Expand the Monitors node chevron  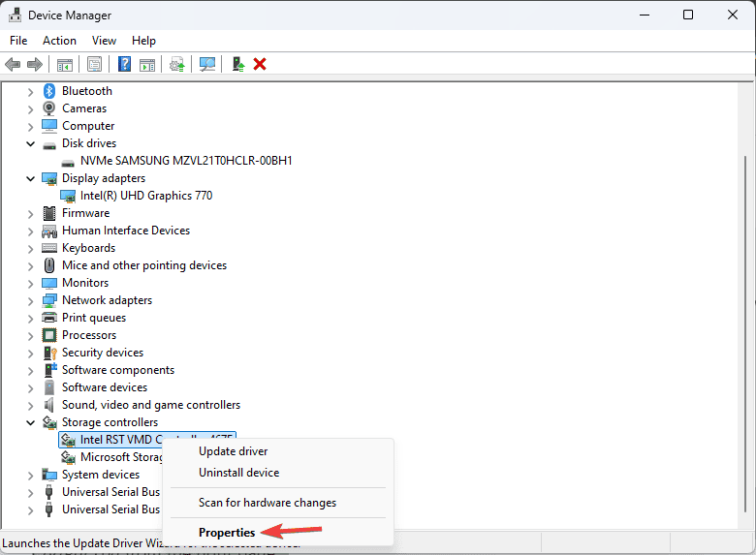(30, 284)
